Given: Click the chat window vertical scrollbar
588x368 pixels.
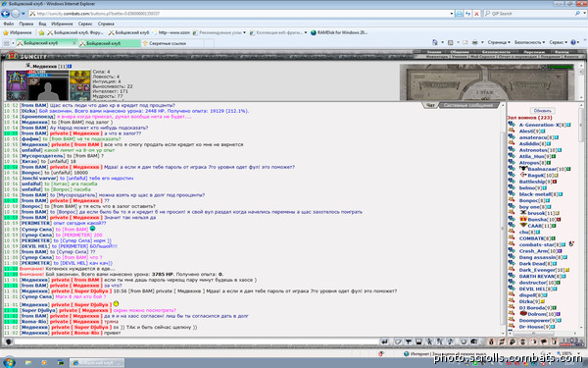Looking at the screenshot, I should click(504, 218).
